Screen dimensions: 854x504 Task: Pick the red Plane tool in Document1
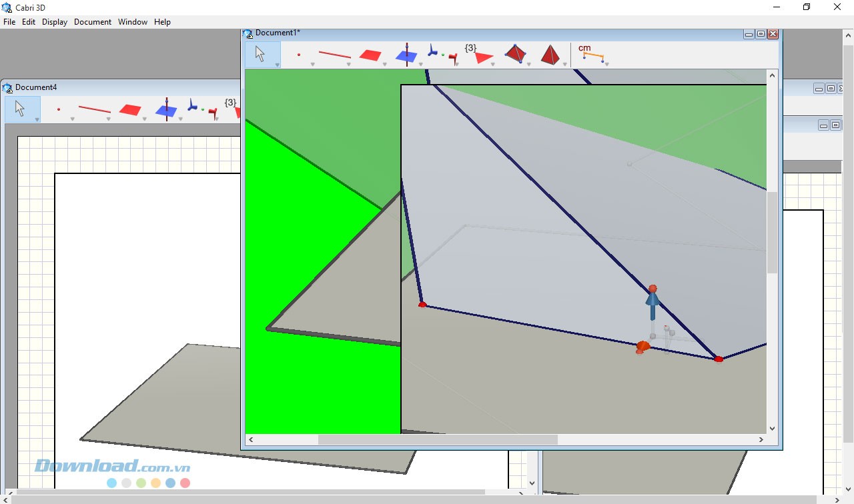click(x=370, y=55)
